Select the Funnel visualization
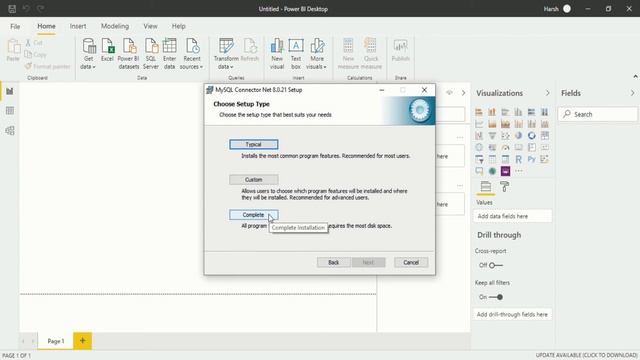Viewport: 640px width, 360px height. point(492,136)
